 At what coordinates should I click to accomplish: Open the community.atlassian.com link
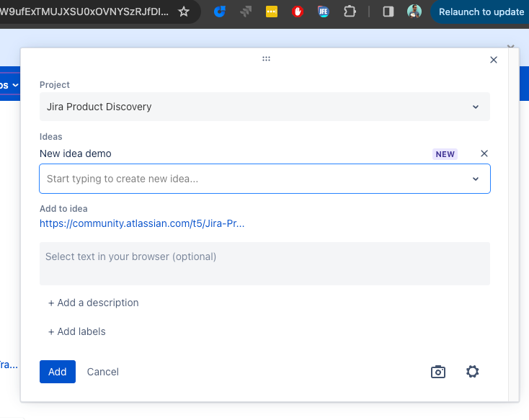[142, 223]
